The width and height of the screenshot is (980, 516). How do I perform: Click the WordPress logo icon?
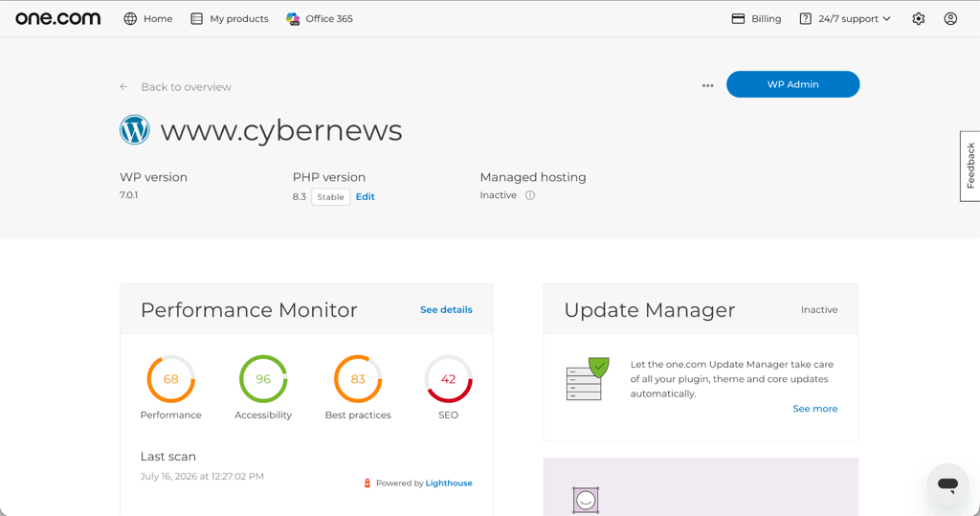tap(134, 130)
